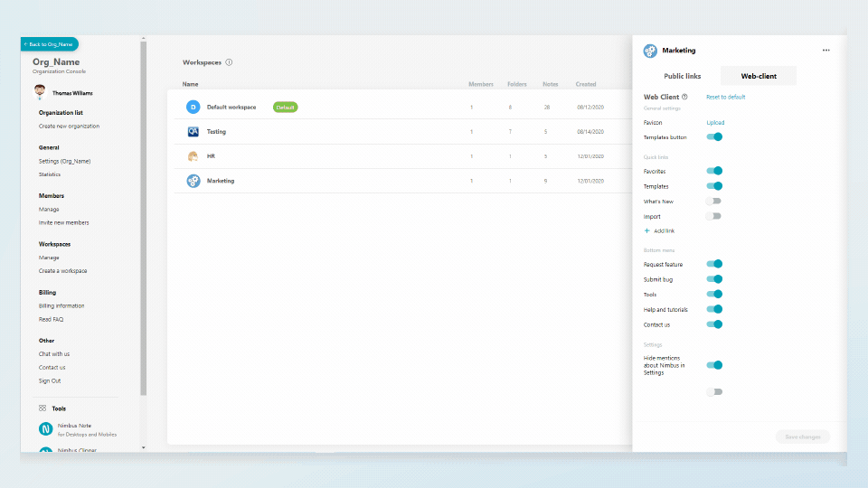Click the Web Client help icon
This screenshot has height=488, width=868.
(x=684, y=97)
